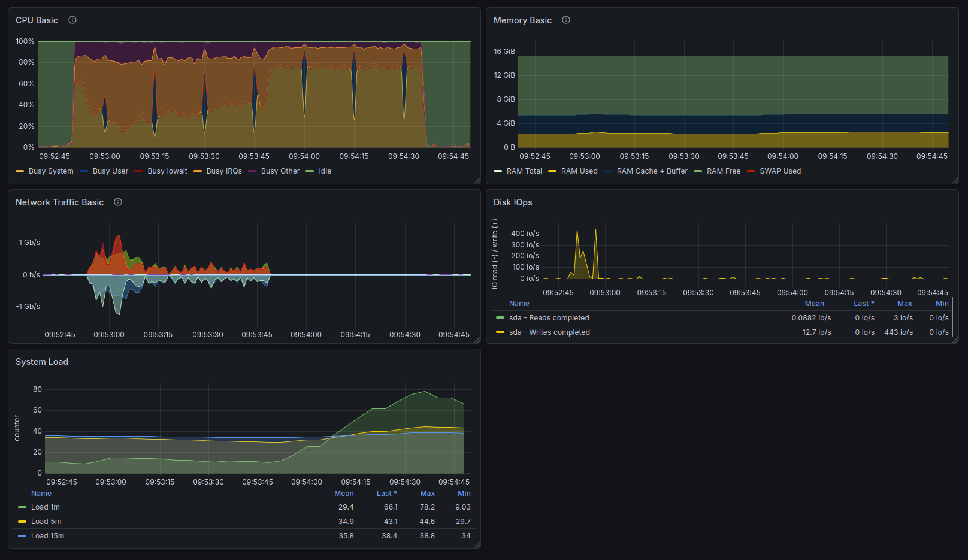
Task: Toggle Busy Other series in CPU legend
Action: (280, 171)
